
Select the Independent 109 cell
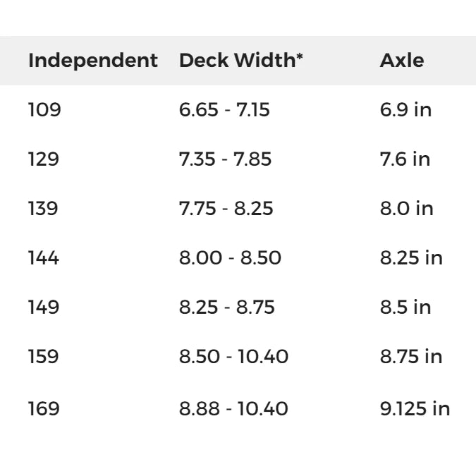click(x=44, y=110)
